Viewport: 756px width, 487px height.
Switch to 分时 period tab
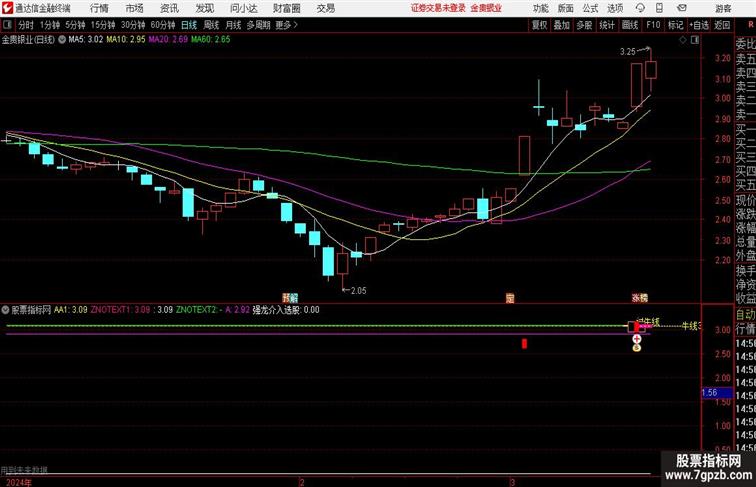click(x=26, y=25)
